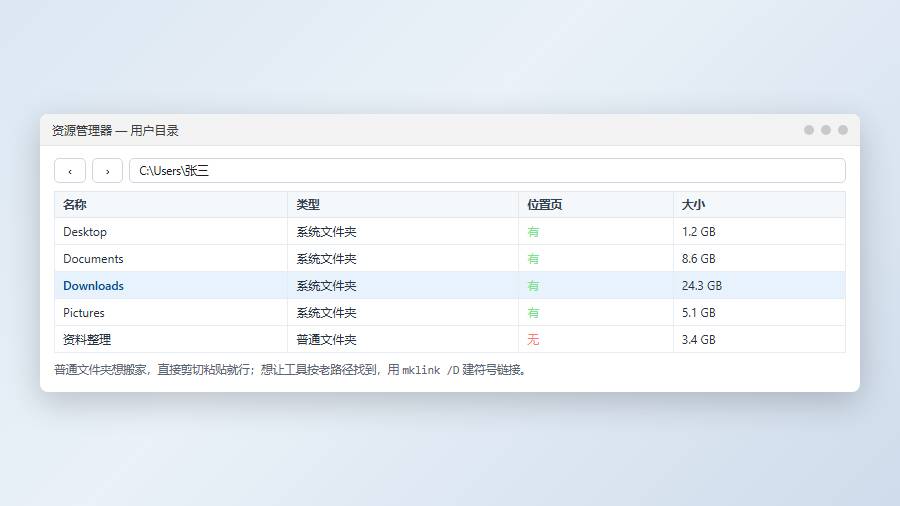The width and height of the screenshot is (900, 506).
Task: Click the address bar showing C:\Users\张三
Action: coord(487,170)
